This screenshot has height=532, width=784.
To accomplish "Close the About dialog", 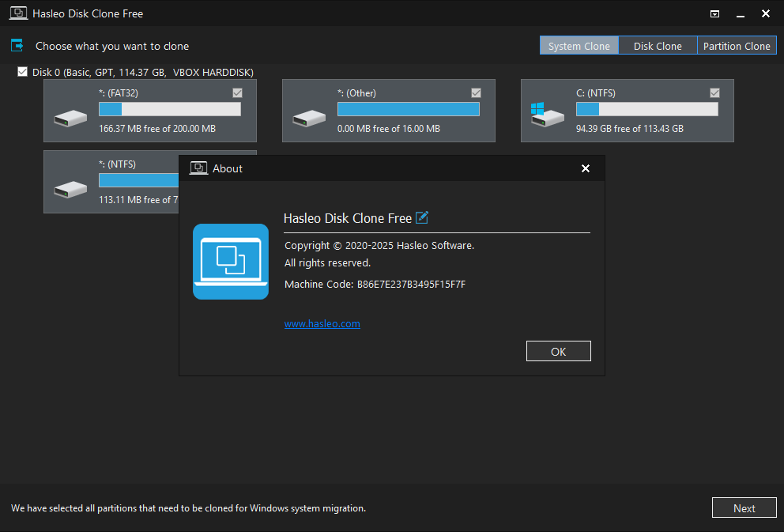I will 586,168.
